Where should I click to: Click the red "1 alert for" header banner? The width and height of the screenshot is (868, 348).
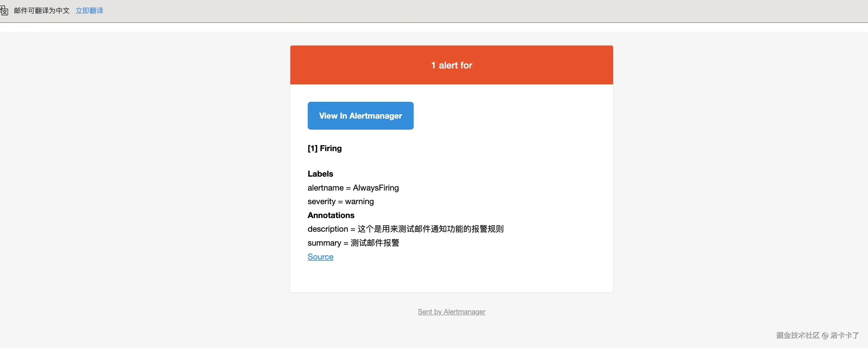tap(451, 65)
